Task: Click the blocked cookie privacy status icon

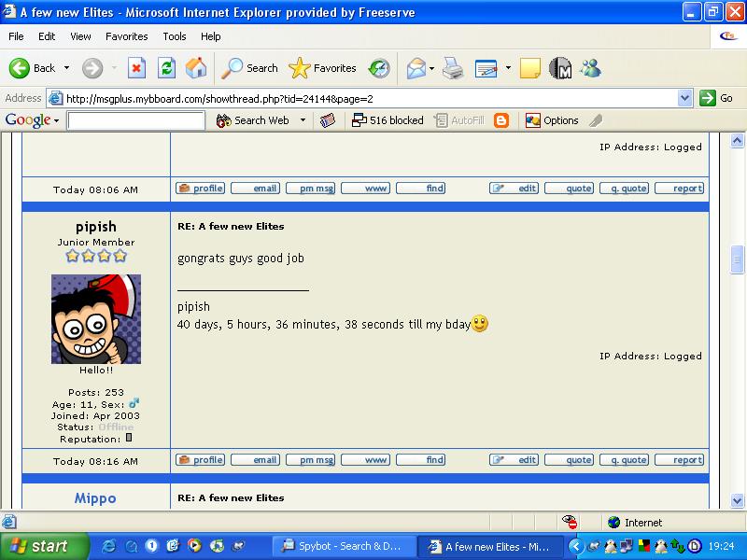Action: click(x=570, y=523)
